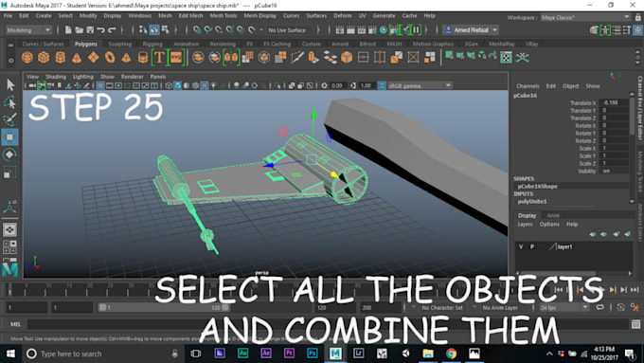
Task: Click the channel box vertical scrollbar
Action: click(632, 116)
